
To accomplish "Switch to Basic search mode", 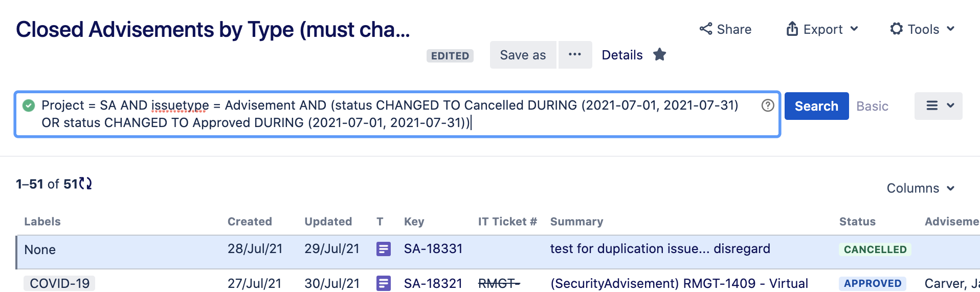I will 872,106.
